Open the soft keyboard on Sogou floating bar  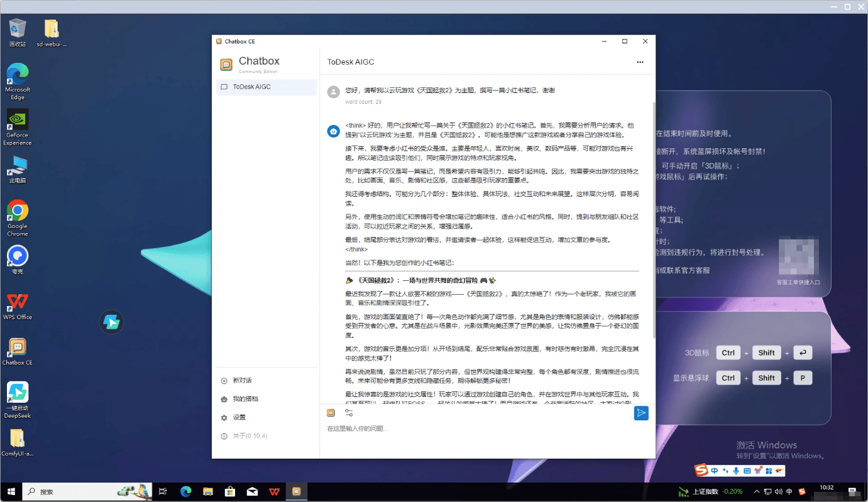click(747, 471)
